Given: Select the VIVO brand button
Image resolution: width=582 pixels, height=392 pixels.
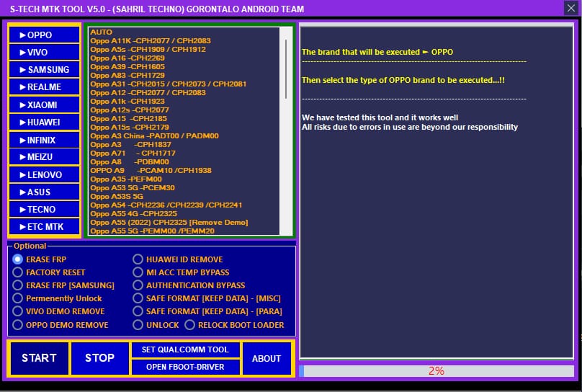Looking at the screenshot, I should pos(44,53).
